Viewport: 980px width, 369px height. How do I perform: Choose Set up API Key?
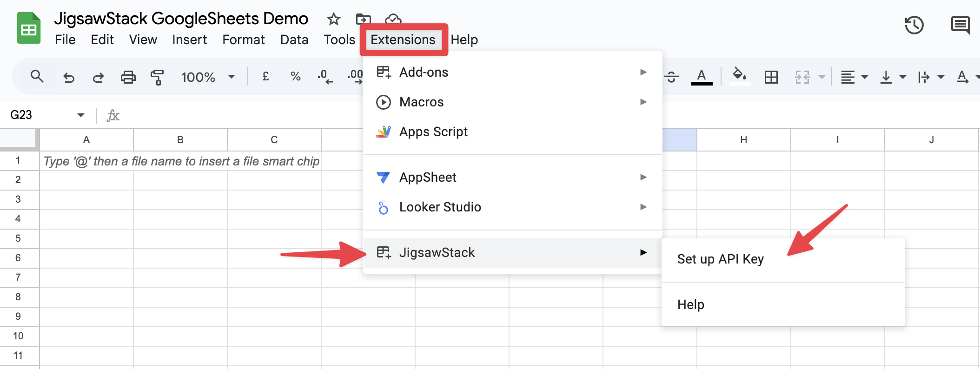coord(783,259)
